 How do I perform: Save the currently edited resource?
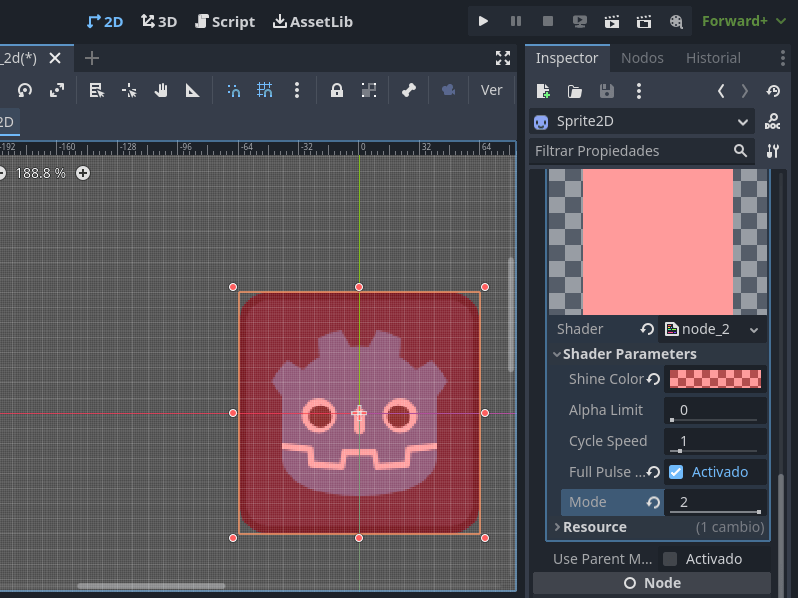pos(607,91)
